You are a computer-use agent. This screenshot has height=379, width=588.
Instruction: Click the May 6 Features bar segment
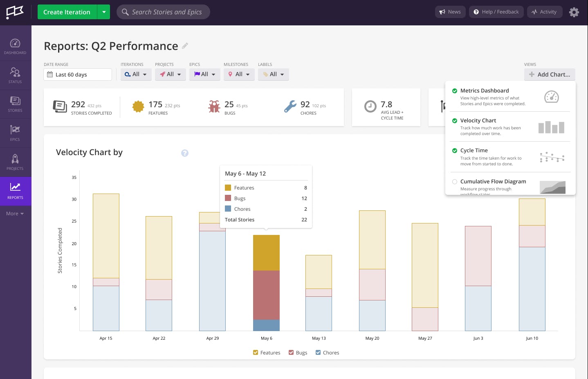pos(266,253)
